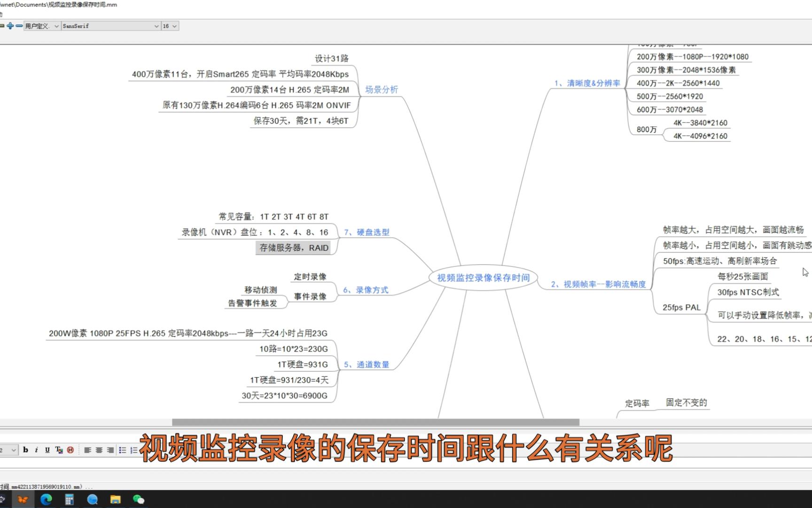Click the Freeplane butterfly taskbar icon
This screenshot has height=508, width=812.
click(23, 500)
